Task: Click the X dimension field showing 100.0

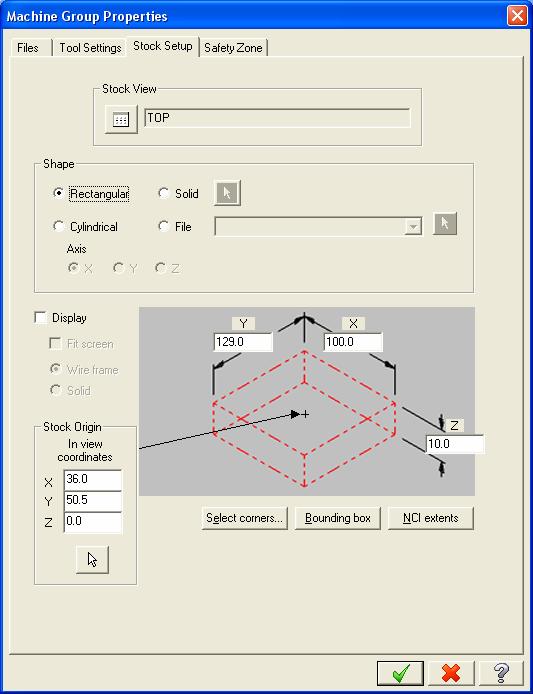Action: [x=353, y=342]
